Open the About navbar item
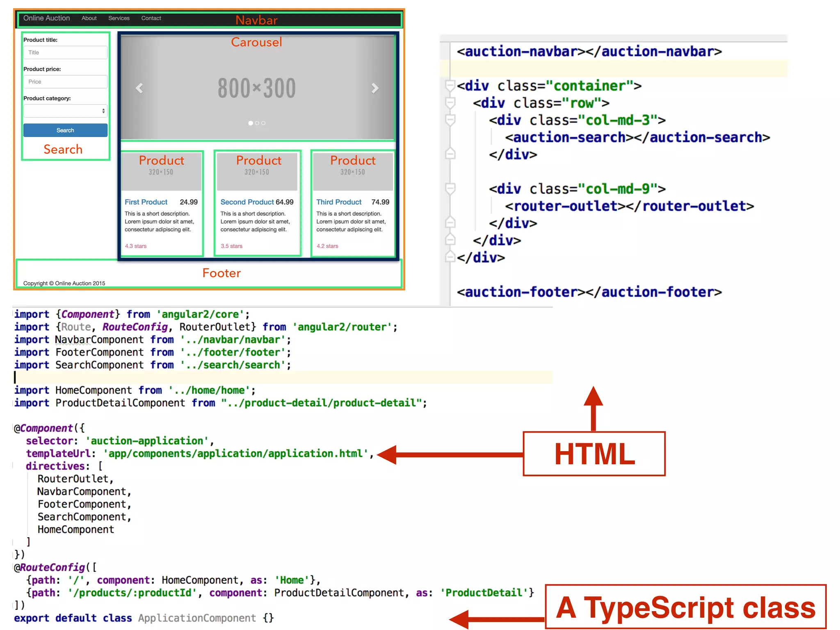The height and width of the screenshot is (630, 840). (89, 18)
